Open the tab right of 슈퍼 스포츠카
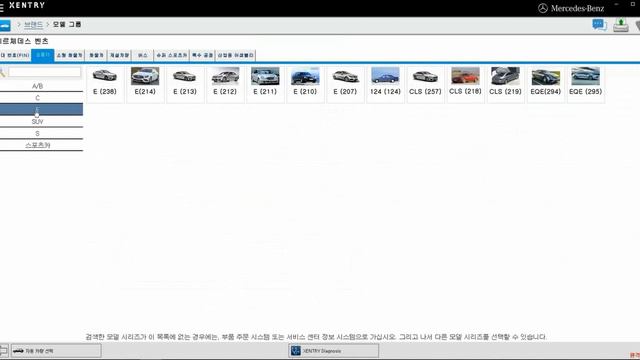Screen dimensions: 640x360 click(202, 55)
